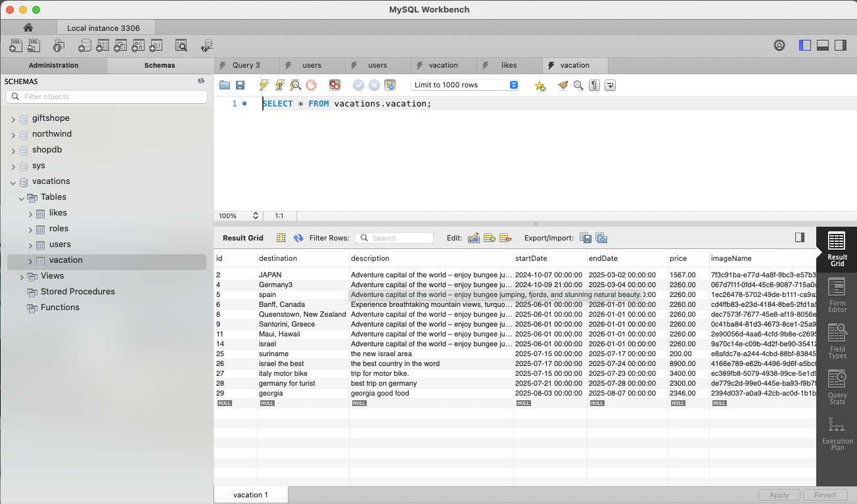Refresh result grid data icon
Viewport: 857px width, 504px height.
click(x=298, y=238)
